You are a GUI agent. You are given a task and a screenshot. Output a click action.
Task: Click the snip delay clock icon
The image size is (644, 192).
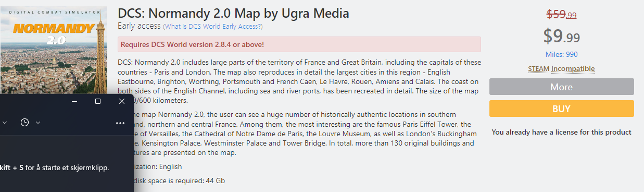(x=24, y=123)
